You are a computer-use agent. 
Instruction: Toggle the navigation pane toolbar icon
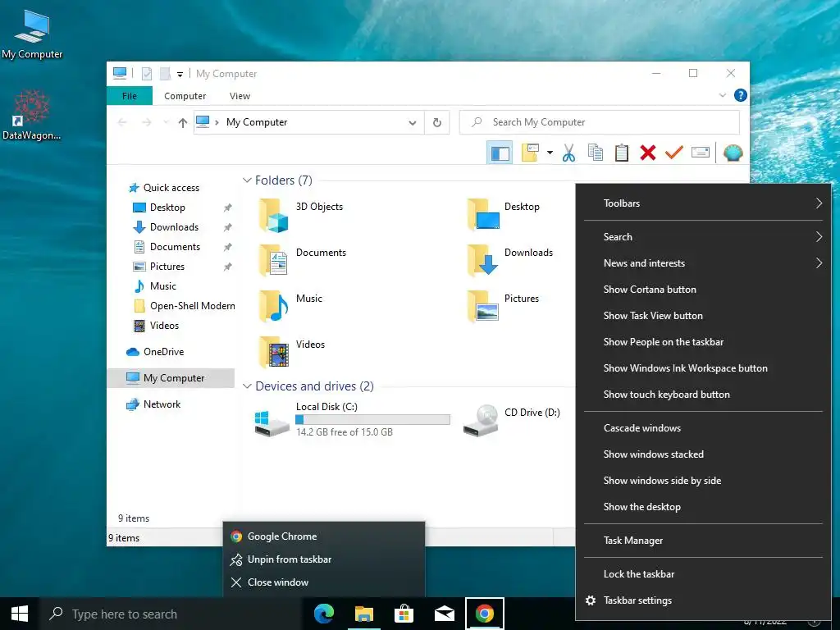pyautogui.click(x=500, y=153)
